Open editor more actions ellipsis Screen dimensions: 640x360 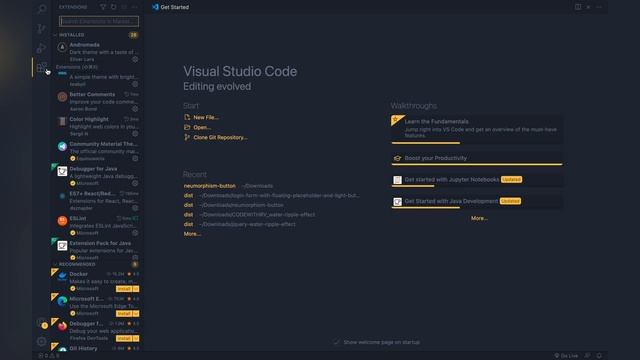point(599,7)
